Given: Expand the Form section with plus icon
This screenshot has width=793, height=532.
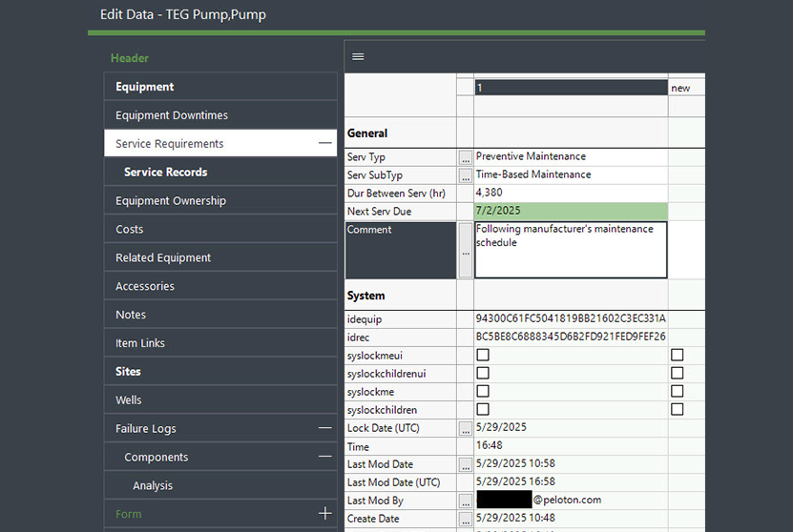Looking at the screenshot, I should click(324, 514).
